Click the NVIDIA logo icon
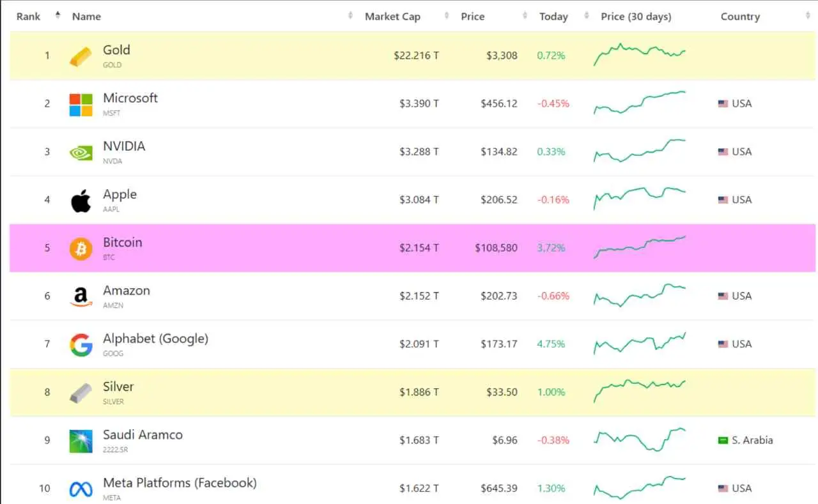Viewport: 818px width, 504px height. tap(81, 153)
